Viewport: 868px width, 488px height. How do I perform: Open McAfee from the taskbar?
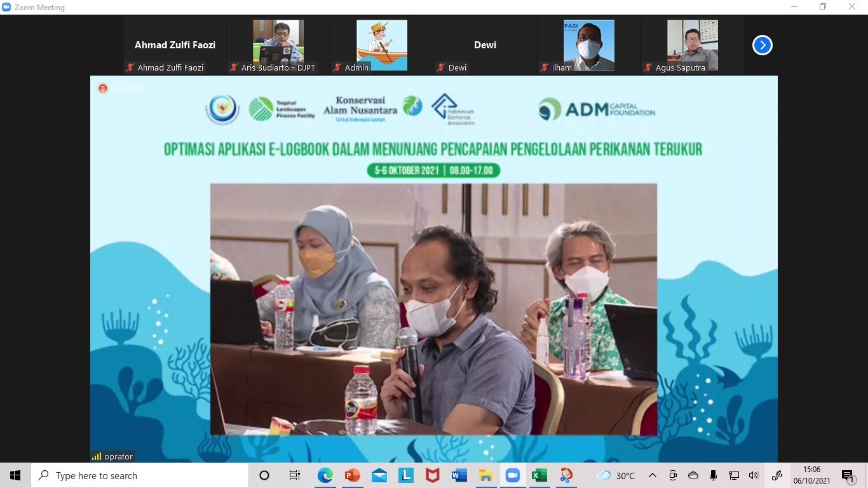tap(433, 475)
